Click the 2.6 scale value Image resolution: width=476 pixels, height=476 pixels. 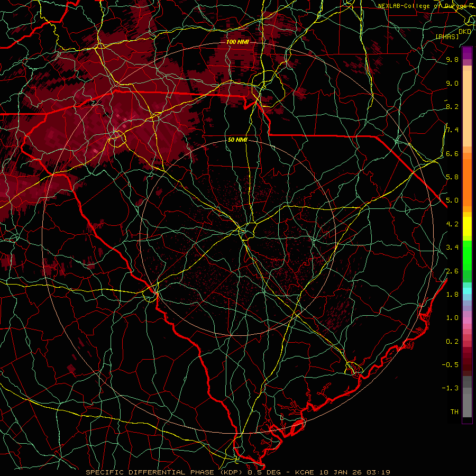[x=452, y=271]
